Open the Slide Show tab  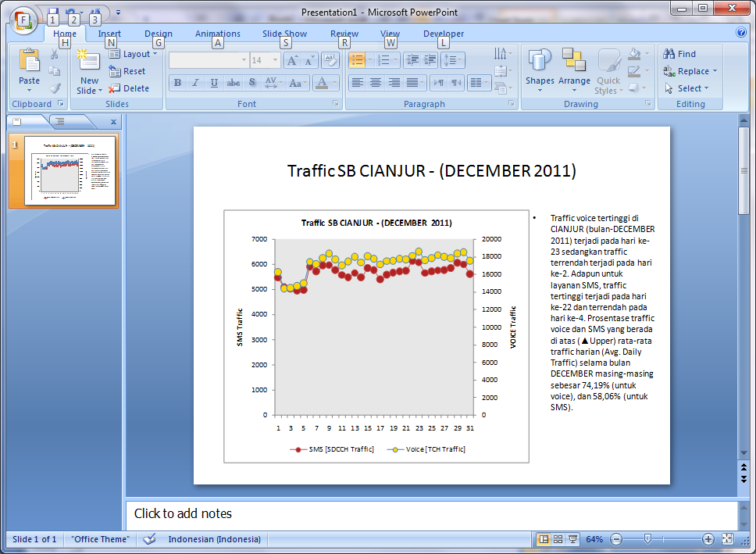click(284, 34)
